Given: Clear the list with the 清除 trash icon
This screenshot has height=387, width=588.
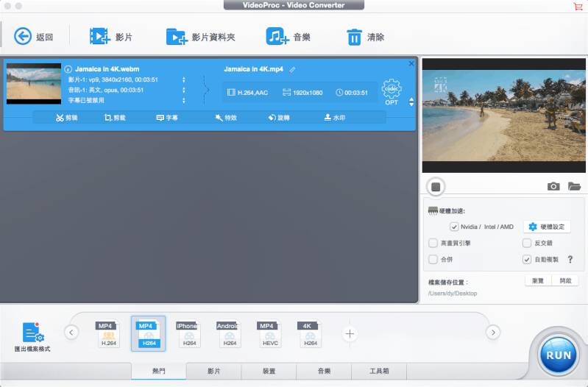Looking at the screenshot, I should click(x=355, y=37).
